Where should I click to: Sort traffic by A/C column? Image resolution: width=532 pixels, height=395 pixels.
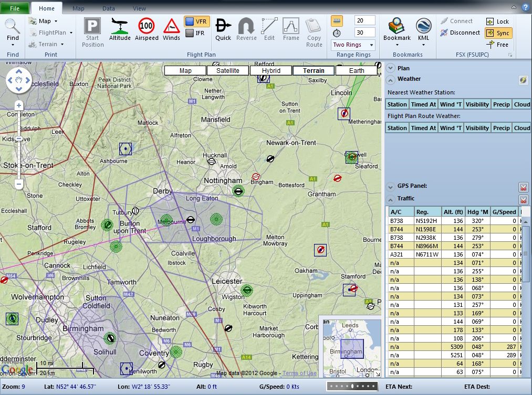coord(401,212)
